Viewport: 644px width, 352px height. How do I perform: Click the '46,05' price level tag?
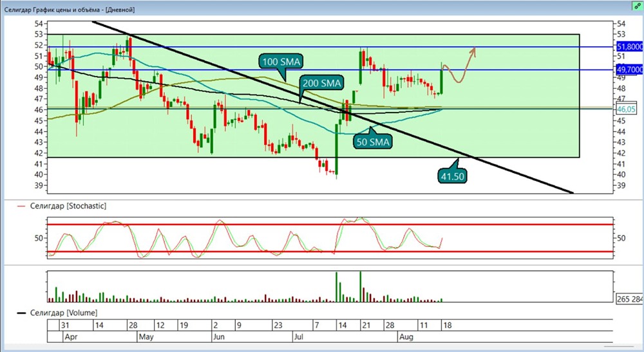tap(627, 109)
